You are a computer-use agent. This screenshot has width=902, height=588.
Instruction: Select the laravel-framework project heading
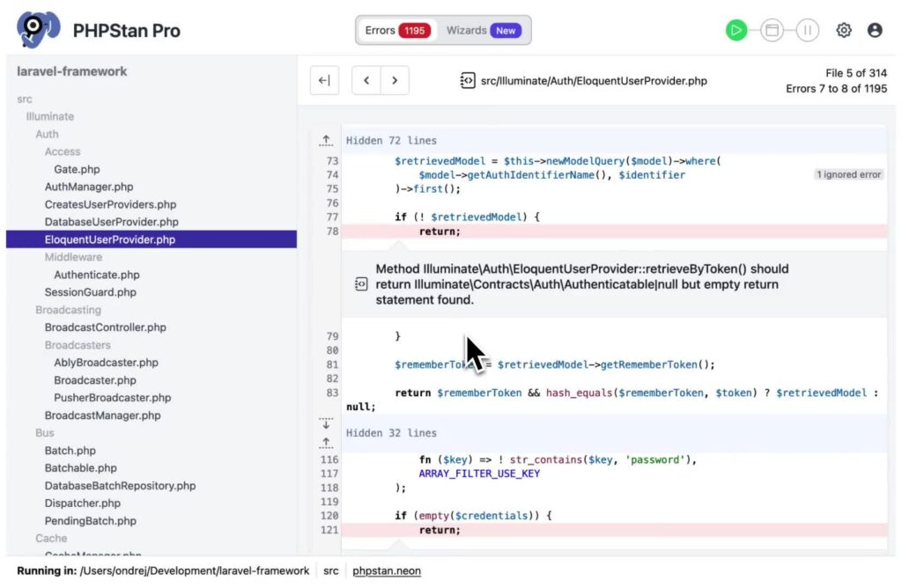pos(72,71)
